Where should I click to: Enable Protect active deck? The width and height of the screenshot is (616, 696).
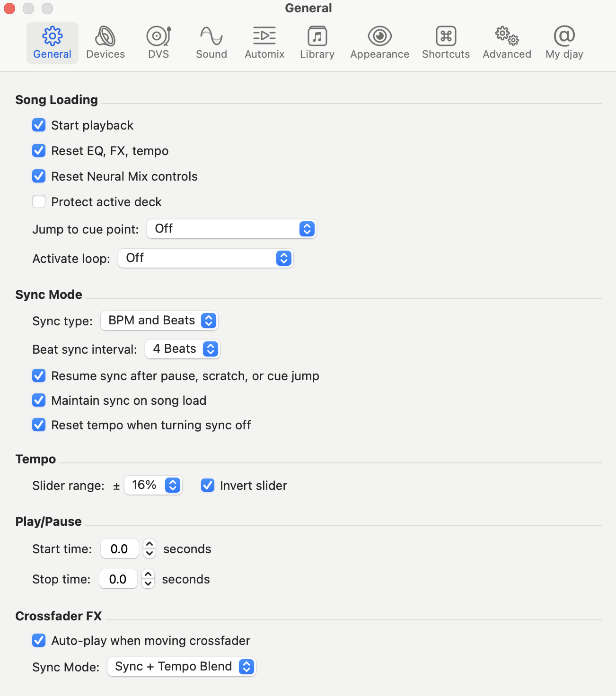coord(39,201)
